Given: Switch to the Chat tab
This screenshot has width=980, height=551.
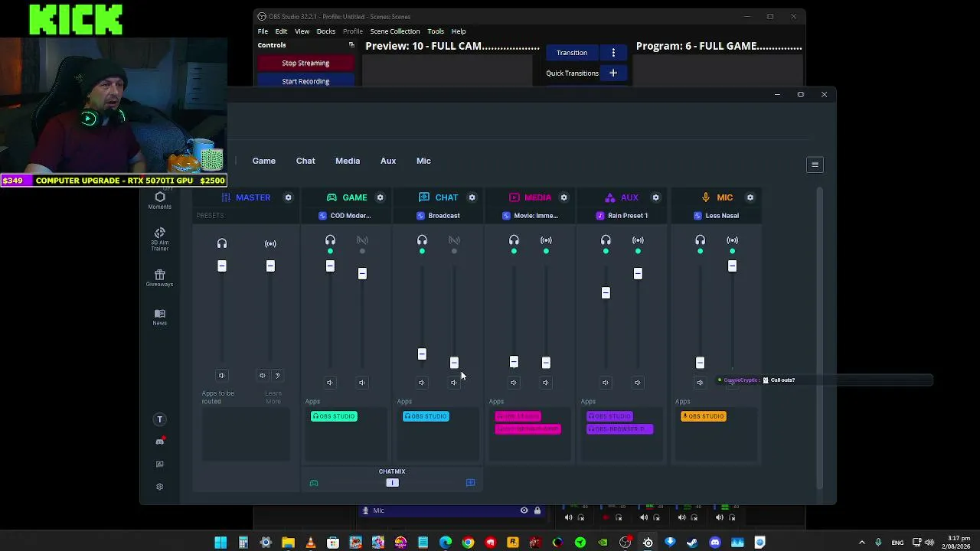Looking at the screenshot, I should (305, 161).
